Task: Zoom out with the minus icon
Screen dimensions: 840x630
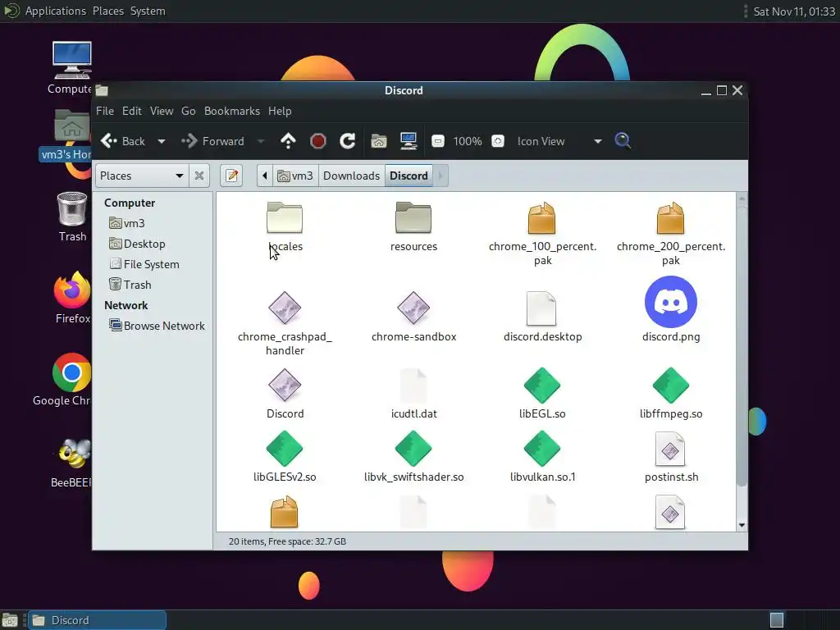Action: click(x=438, y=141)
